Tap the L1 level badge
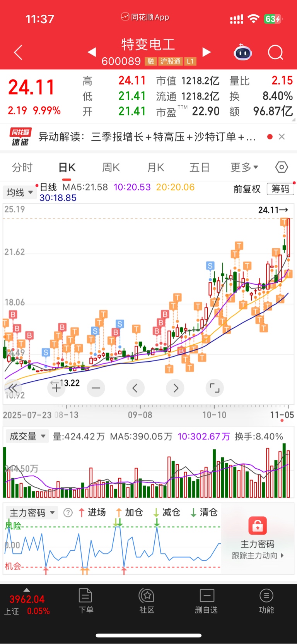 point(190,62)
